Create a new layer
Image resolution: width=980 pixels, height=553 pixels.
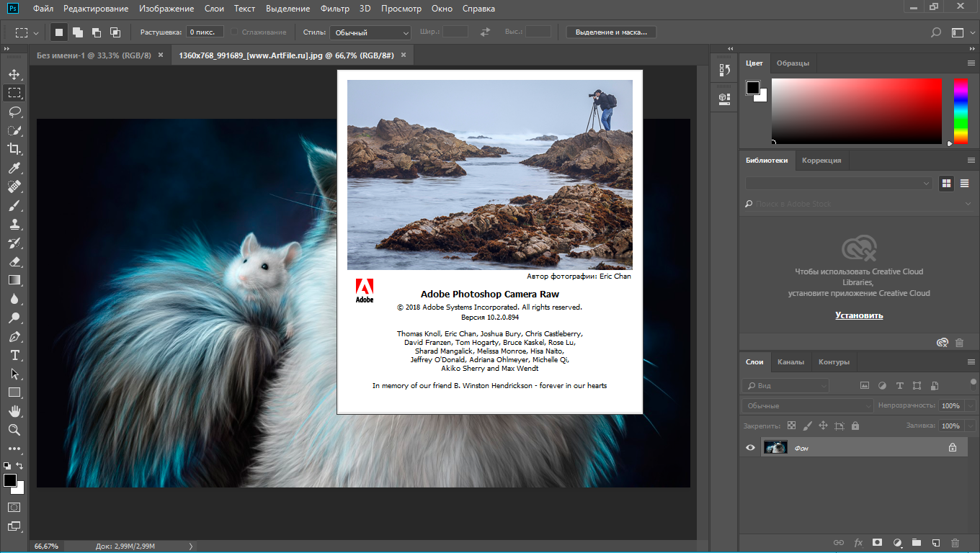coord(936,542)
